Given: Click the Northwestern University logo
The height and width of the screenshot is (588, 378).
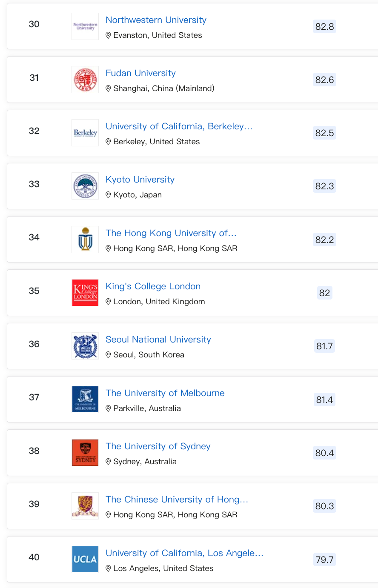Looking at the screenshot, I should point(85,26).
